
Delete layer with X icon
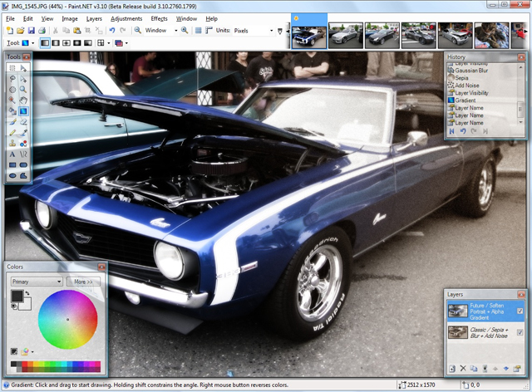coord(463,368)
